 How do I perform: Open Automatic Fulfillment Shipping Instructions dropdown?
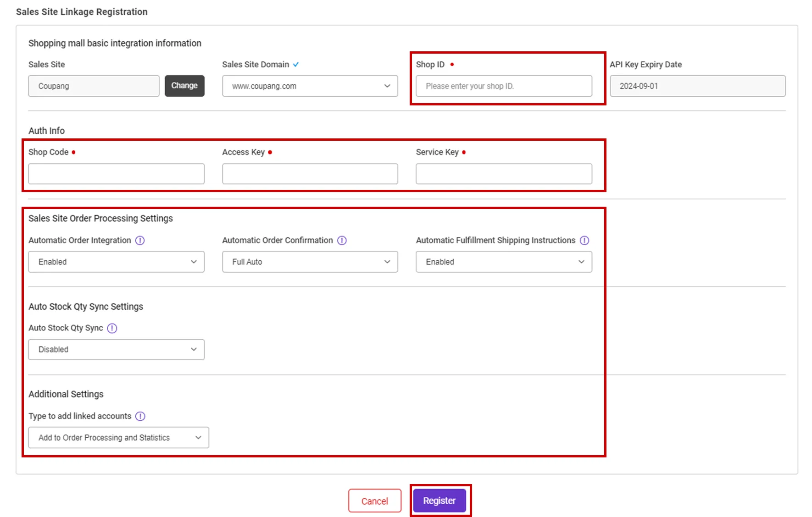click(504, 262)
